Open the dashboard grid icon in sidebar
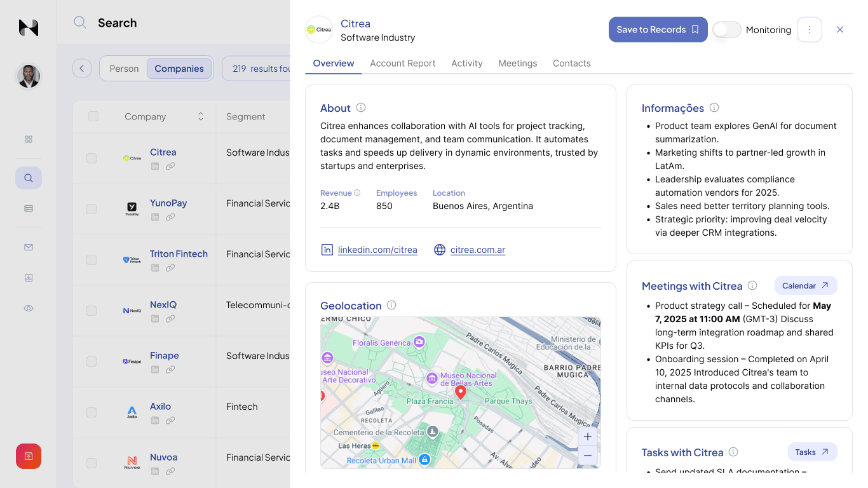 coord(29,139)
